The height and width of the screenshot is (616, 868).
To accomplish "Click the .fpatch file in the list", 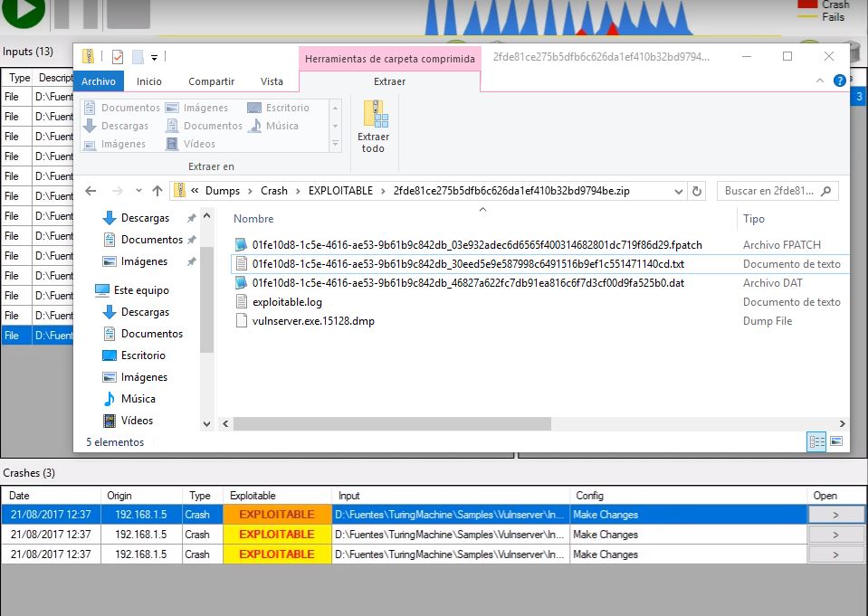I will (476, 245).
